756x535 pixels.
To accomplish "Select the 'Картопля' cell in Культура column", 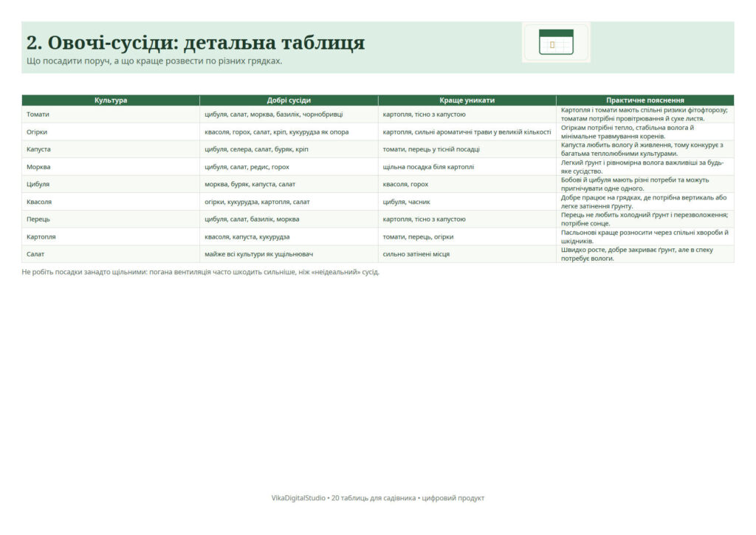I will pyautogui.click(x=111, y=237).
